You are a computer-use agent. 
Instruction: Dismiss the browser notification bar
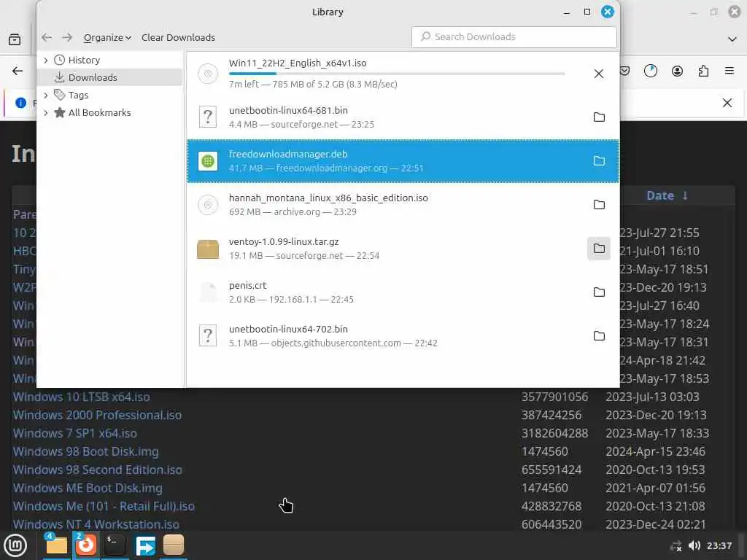tap(727, 103)
